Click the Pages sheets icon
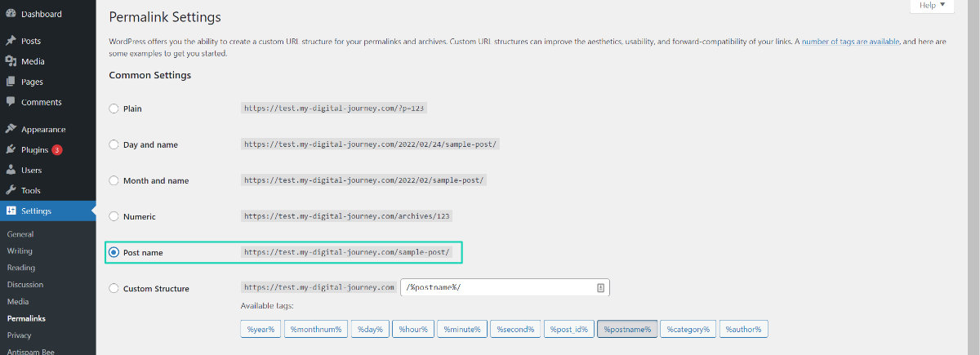980x355 pixels. coord(11,82)
